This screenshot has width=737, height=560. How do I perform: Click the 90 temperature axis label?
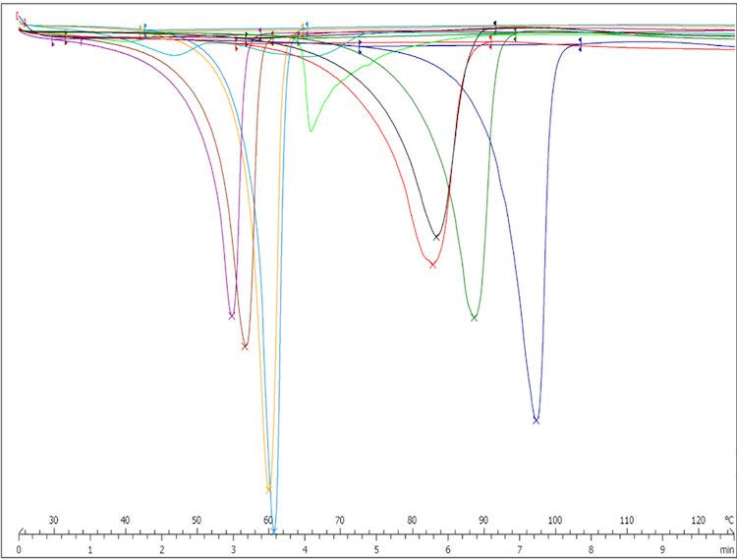click(483, 520)
